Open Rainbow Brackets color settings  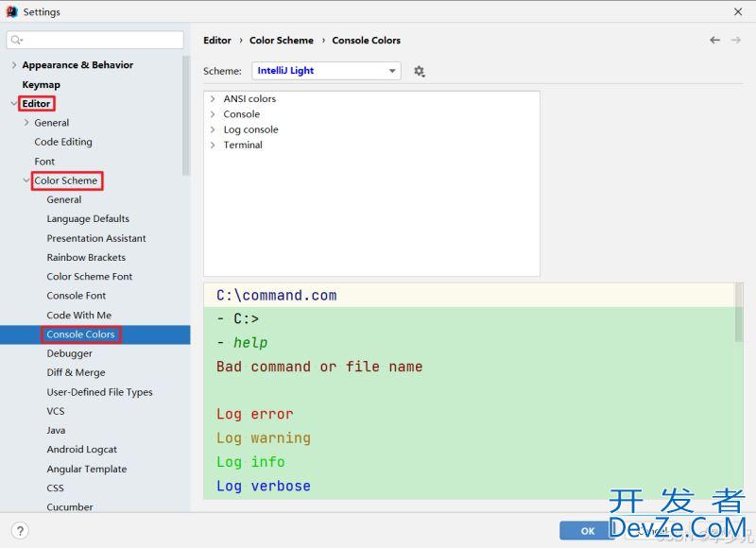point(86,257)
